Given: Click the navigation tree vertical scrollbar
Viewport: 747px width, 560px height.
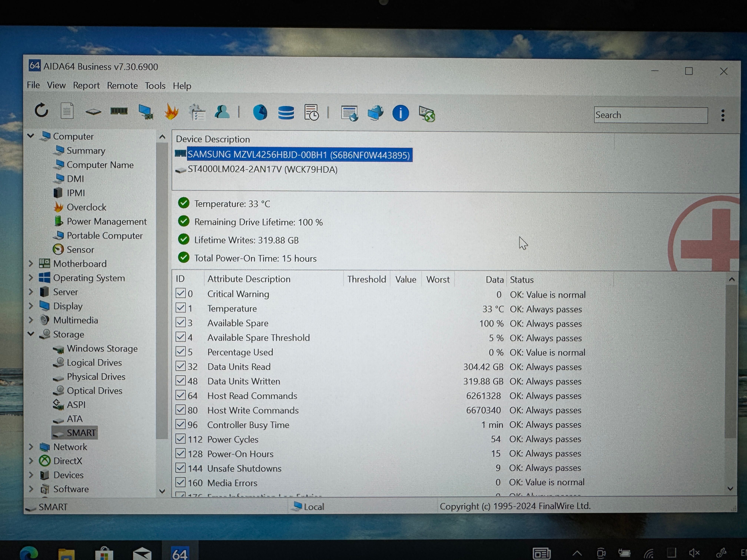Looking at the screenshot, I should pyautogui.click(x=162, y=290).
